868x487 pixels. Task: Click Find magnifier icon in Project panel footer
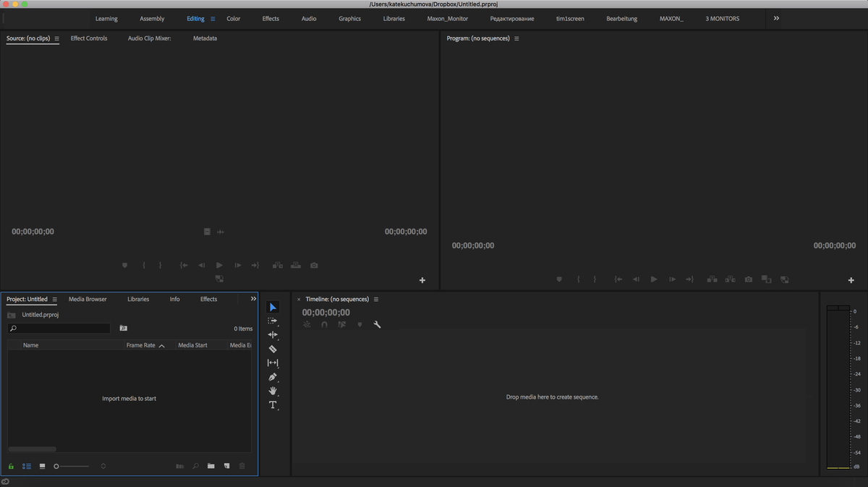point(195,466)
